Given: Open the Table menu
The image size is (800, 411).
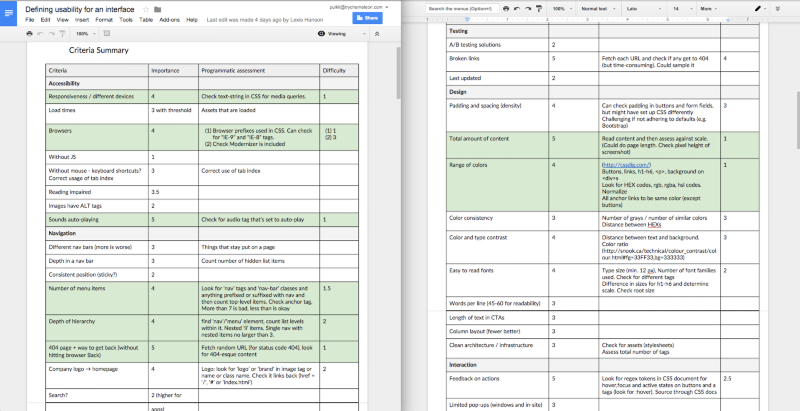Looking at the screenshot, I should pyautogui.click(x=146, y=19).
